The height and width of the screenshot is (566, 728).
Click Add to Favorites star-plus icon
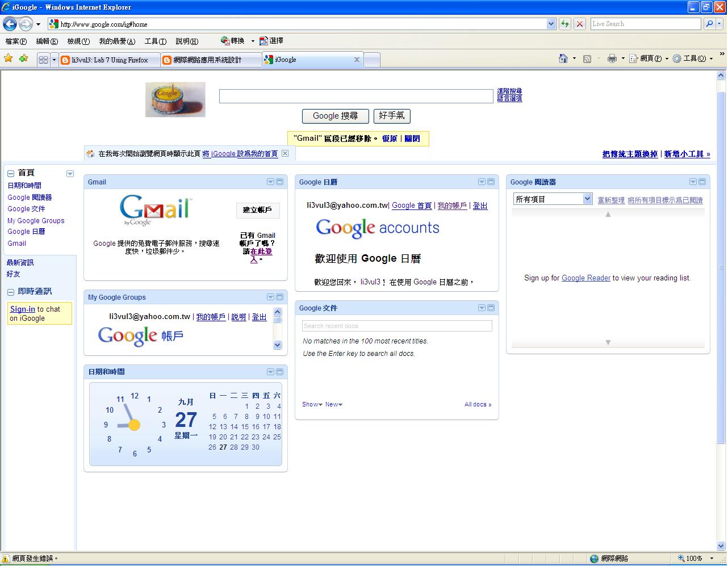23,58
